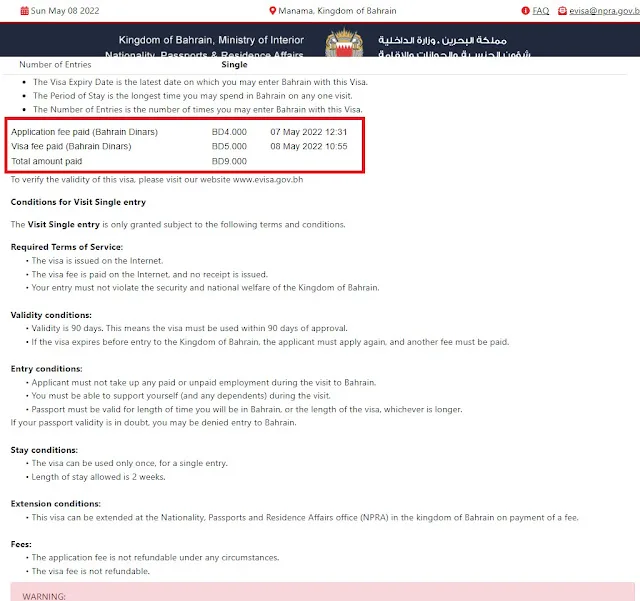640x601 pixels.
Task: Click the pink WARNING banner
Action: point(322,592)
